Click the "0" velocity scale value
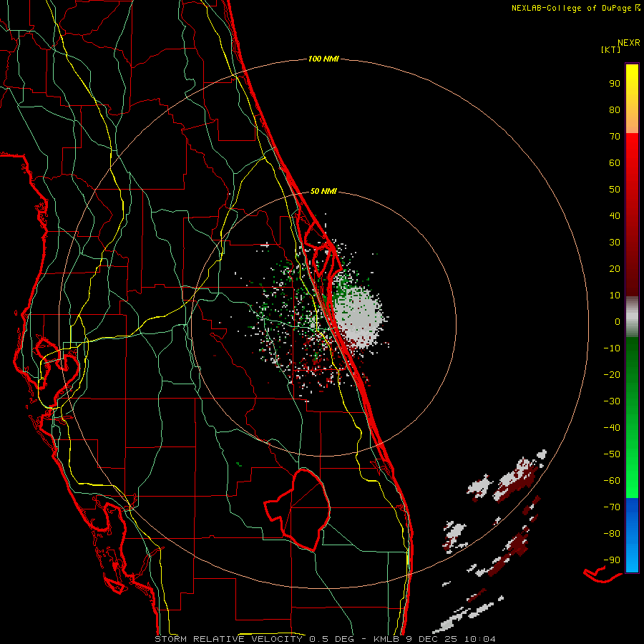Image resolution: width=644 pixels, height=644 pixels. (x=618, y=321)
